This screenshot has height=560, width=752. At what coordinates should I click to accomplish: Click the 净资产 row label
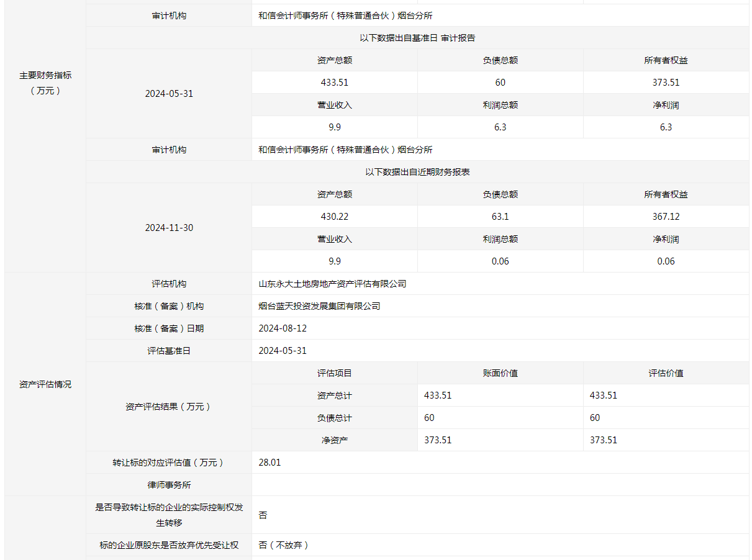tap(335, 440)
